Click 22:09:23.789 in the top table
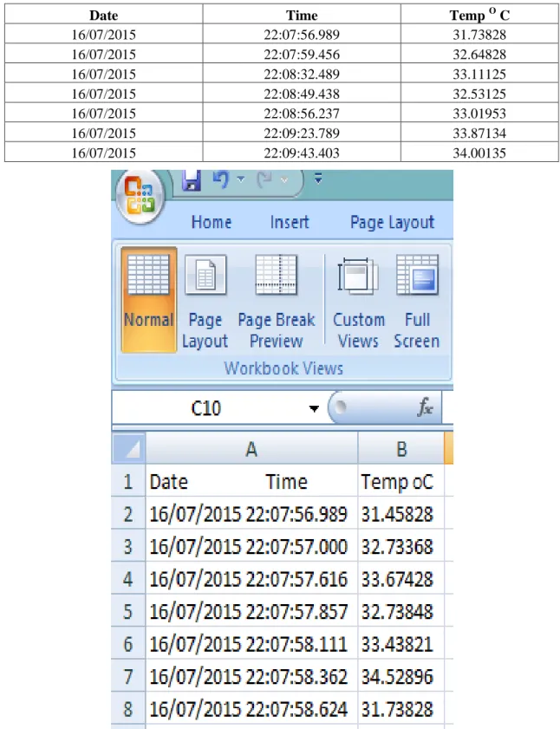The width and height of the screenshot is (560, 729). click(x=302, y=133)
